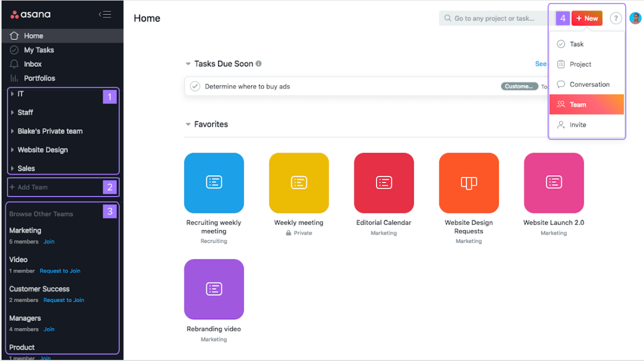Request to Join the Customer Success team

click(x=64, y=300)
